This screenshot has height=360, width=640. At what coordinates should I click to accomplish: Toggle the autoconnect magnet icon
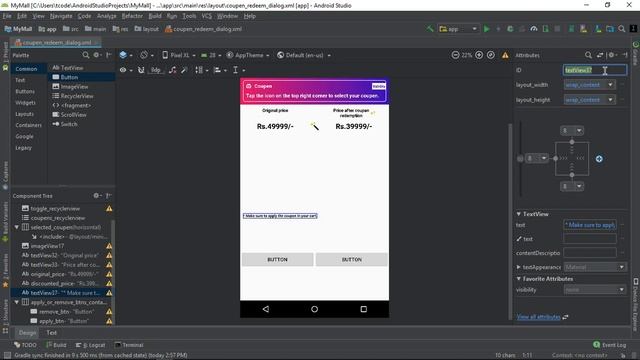pyautogui.click(x=141, y=70)
